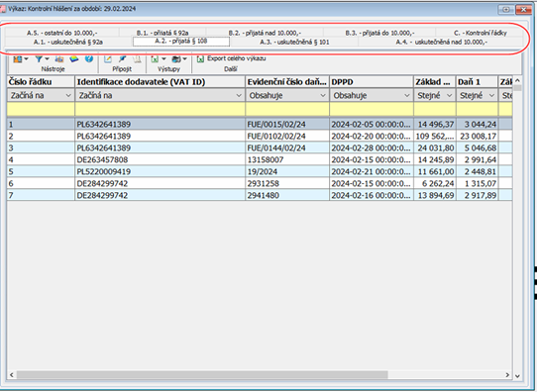Sort by Číslo řádku column header
This screenshot has height=392, width=537.
tap(41, 82)
